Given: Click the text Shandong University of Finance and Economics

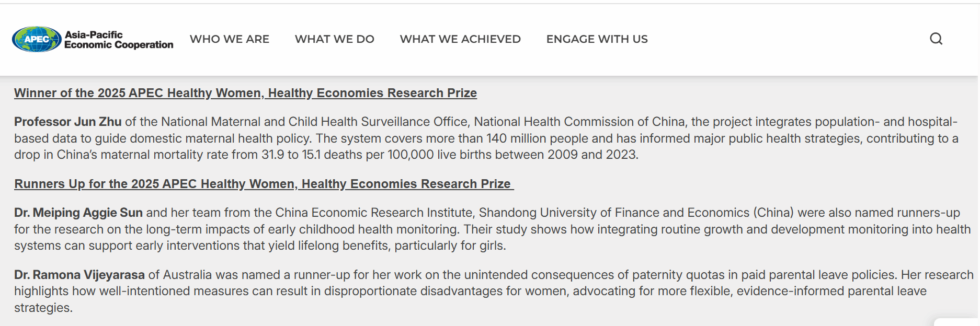Looking at the screenshot, I should point(614,213).
